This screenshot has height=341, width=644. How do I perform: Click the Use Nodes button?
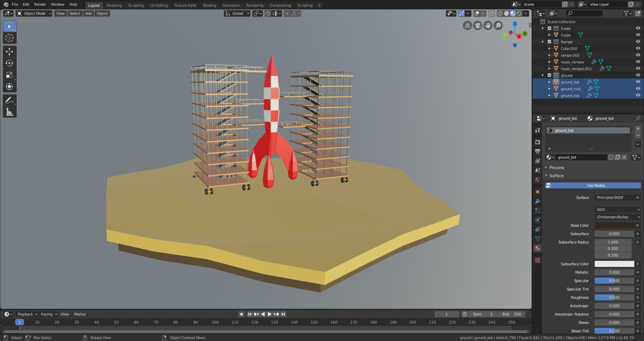[x=593, y=185]
